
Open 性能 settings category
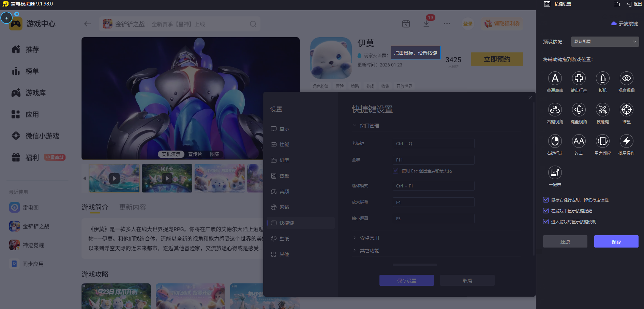(301, 144)
